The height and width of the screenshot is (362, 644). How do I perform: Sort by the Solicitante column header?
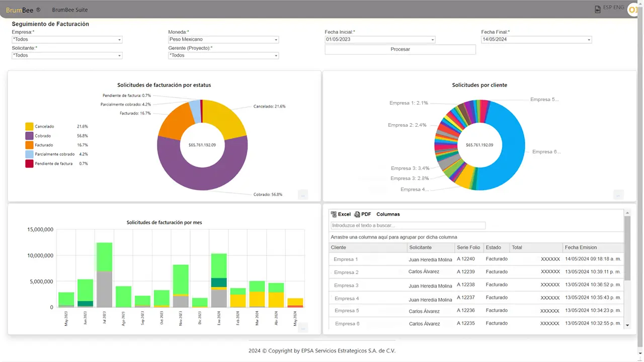pyautogui.click(x=431, y=247)
